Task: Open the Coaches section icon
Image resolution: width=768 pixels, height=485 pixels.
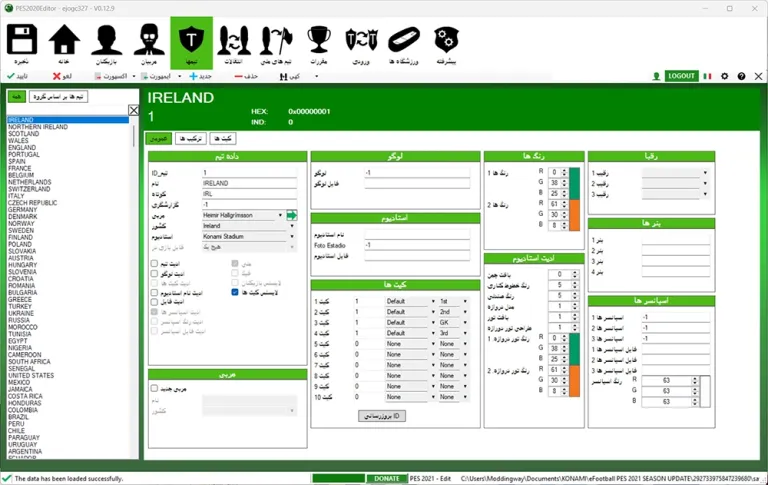Action: (x=149, y=39)
